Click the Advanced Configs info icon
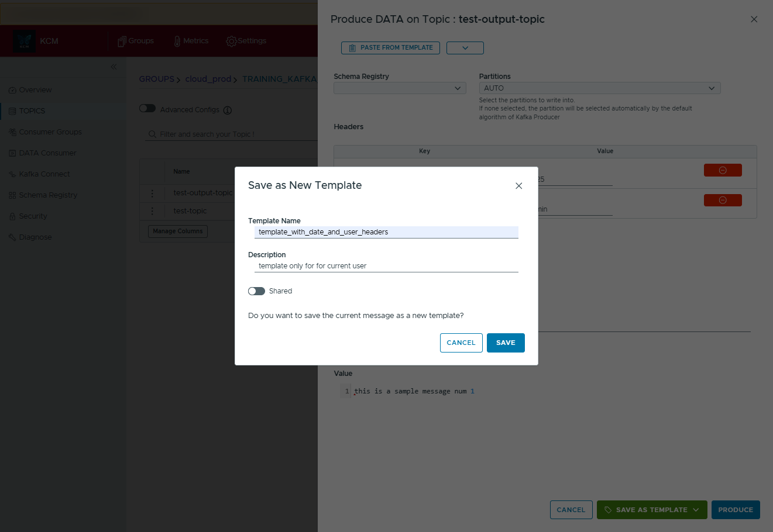 (x=228, y=110)
